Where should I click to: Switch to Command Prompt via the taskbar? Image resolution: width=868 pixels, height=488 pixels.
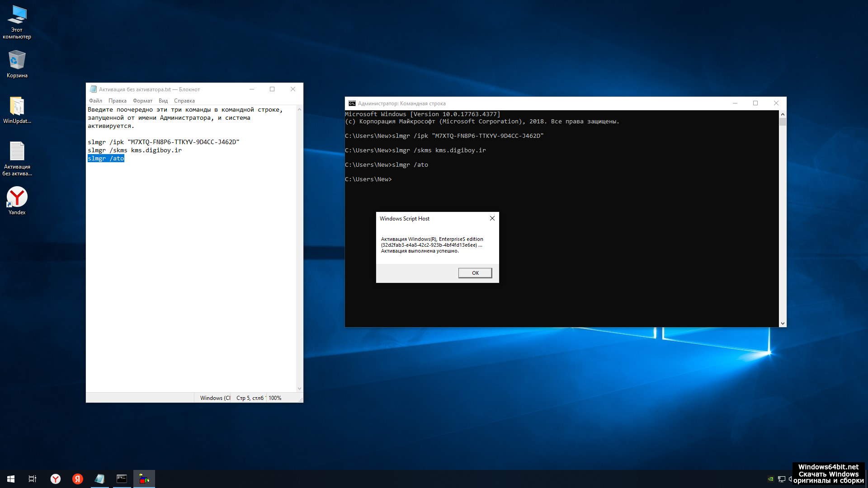(122, 479)
